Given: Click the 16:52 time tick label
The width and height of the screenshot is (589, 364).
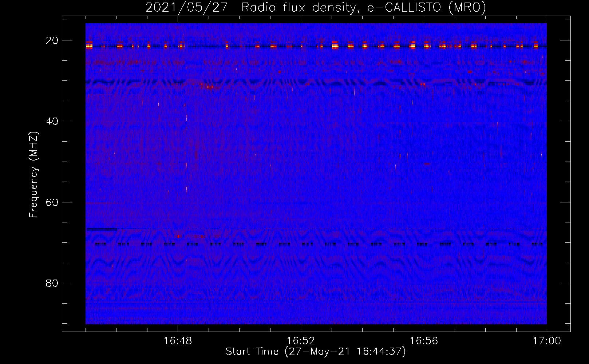Looking at the screenshot, I should pyautogui.click(x=301, y=341).
